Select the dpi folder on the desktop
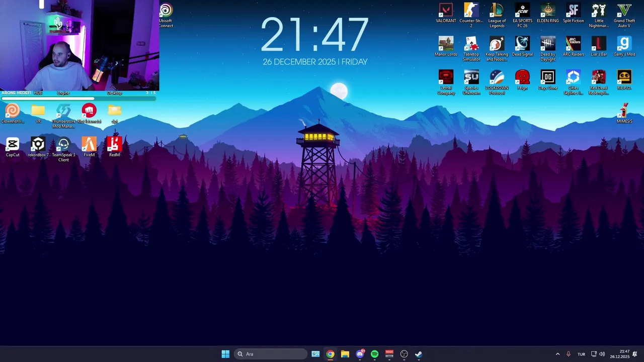644x362 pixels. click(x=114, y=114)
